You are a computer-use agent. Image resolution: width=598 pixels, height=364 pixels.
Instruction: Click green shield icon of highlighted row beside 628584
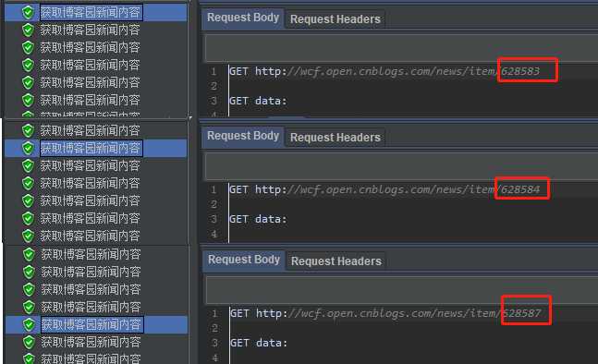(28, 148)
